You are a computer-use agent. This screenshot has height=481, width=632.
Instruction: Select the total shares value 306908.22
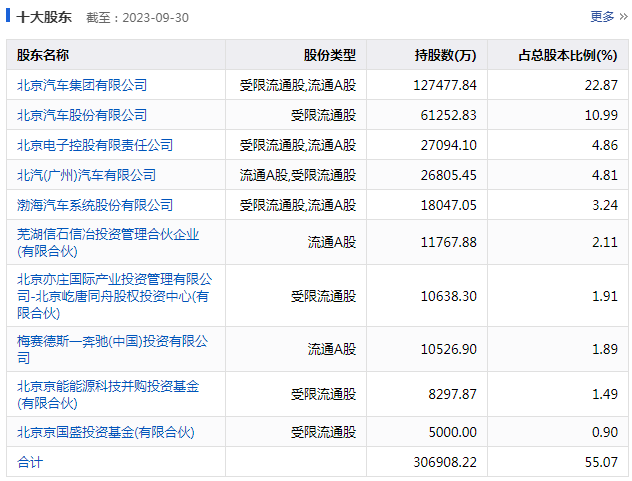(x=444, y=462)
